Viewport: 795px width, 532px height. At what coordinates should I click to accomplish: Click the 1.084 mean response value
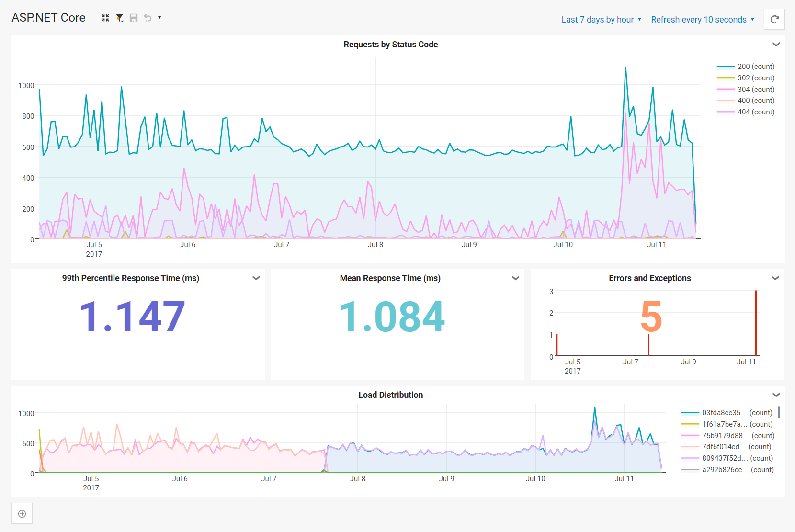(x=392, y=317)
